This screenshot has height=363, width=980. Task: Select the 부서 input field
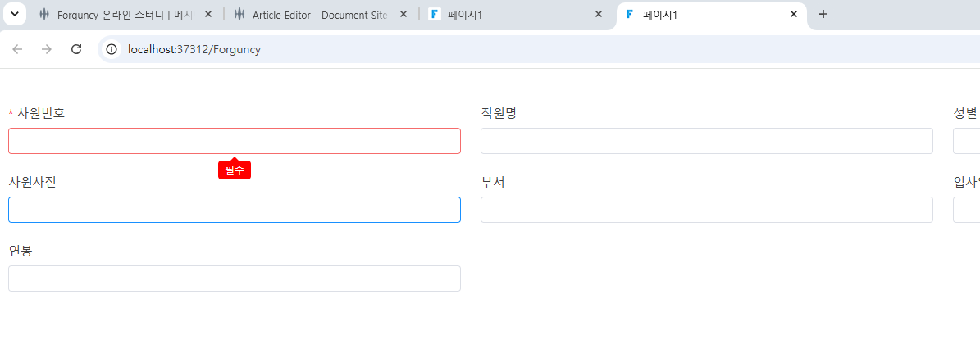pyautogui.click(x=707, y=209)
